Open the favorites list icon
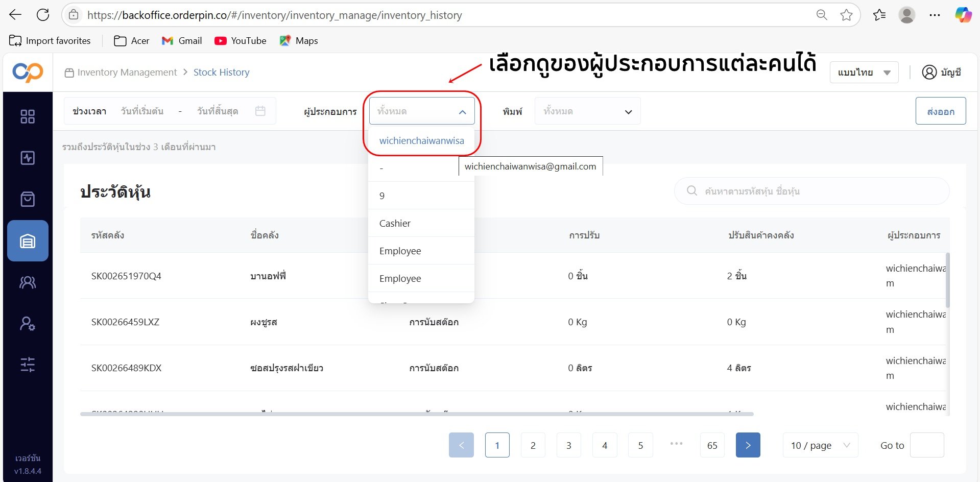980x482 pixels. point(879,15)
